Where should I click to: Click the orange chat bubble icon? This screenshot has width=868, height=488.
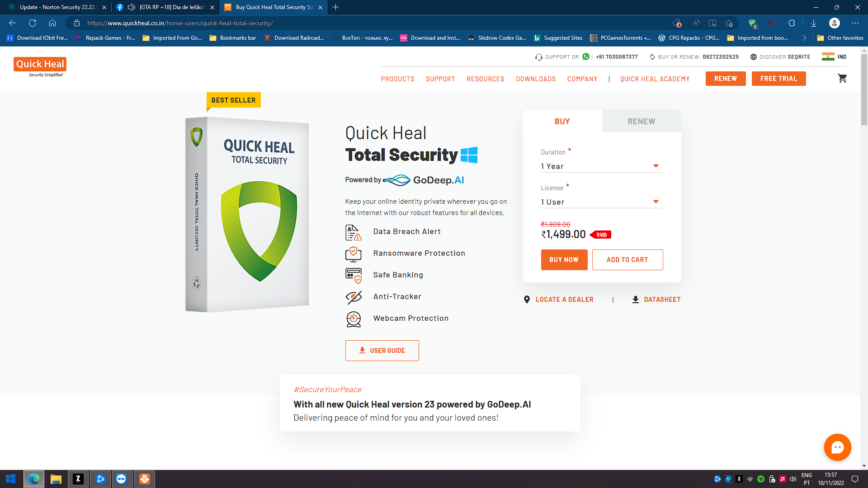click(x=837, y=447)
